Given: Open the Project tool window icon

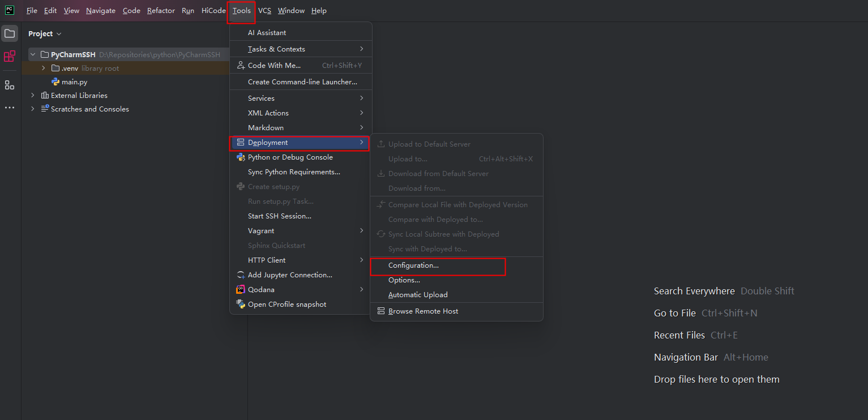Looking at the screenshot, I should [x=10, y=33].
